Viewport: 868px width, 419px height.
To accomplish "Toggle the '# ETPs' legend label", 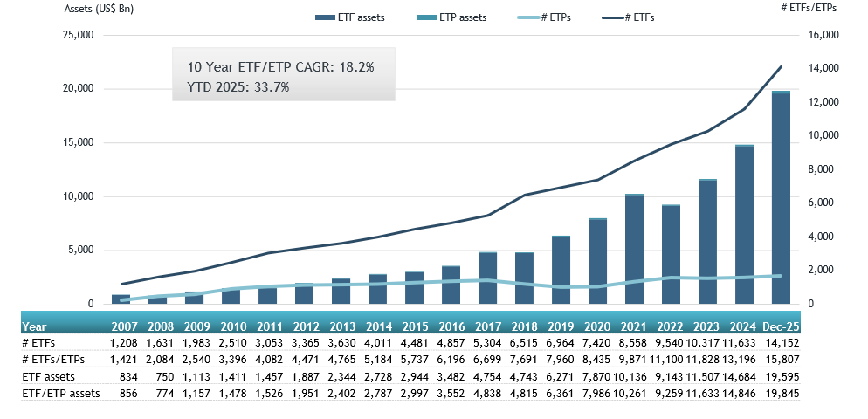I will (x=555, y=17).
